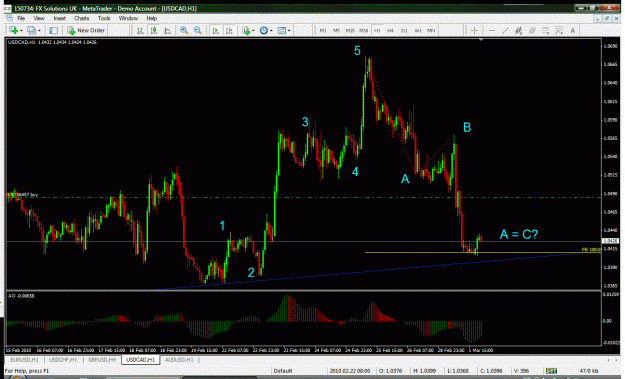This screenshot has width=625, height=379.
Task: Open the Charts menu
Action: point(82,18)
